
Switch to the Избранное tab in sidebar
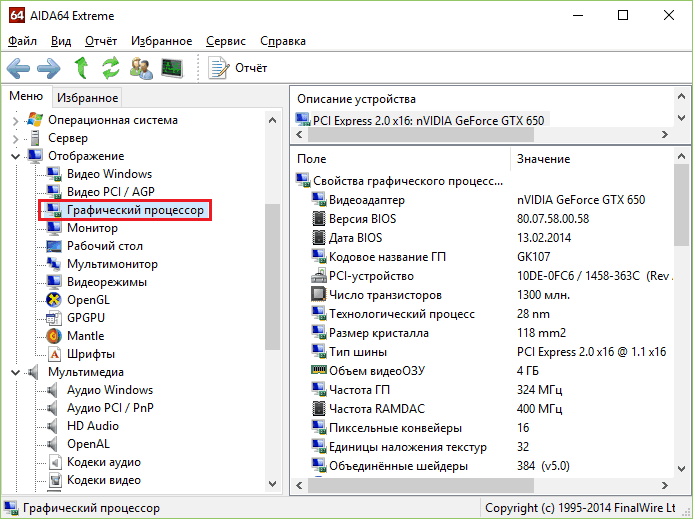(88, 98)
